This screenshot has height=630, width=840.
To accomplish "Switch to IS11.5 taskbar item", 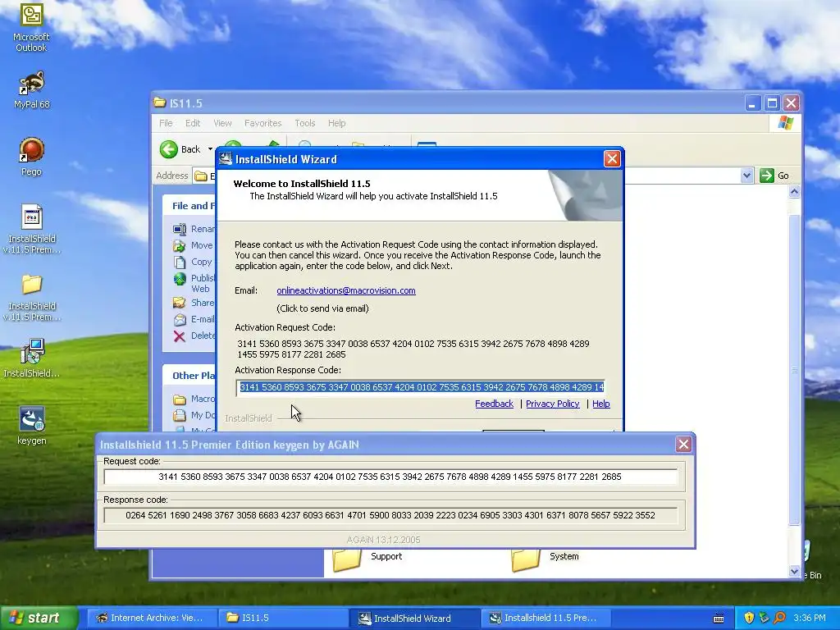I will [282, 618].
